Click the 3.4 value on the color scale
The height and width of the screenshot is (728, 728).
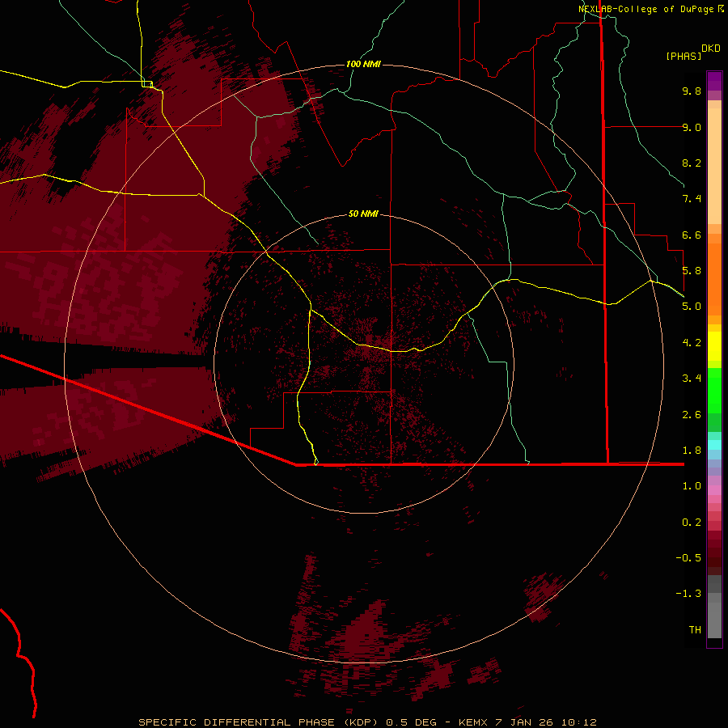[x=692, y=379]
